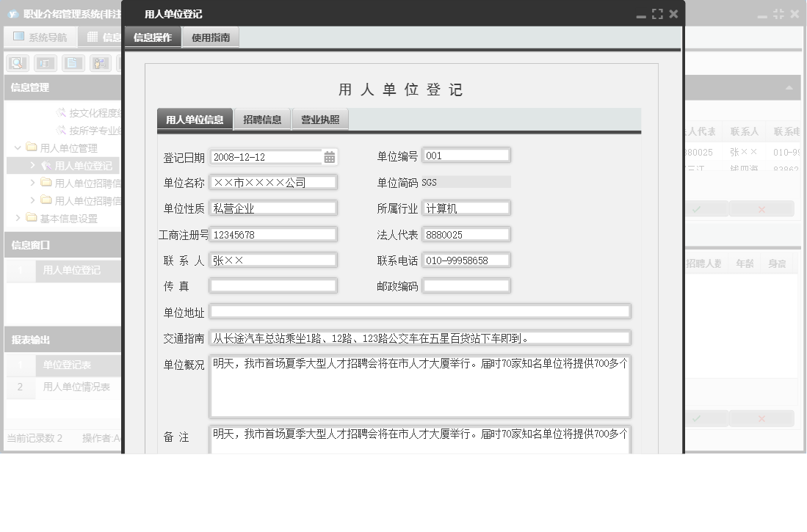Open the 信息操作 menu
This screenshot has width=807, height=532.
pos(152,35)
